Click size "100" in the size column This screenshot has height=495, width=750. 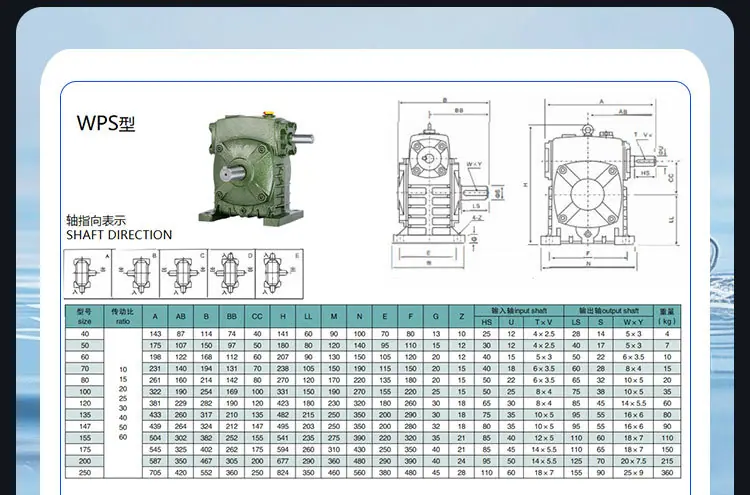85,392
